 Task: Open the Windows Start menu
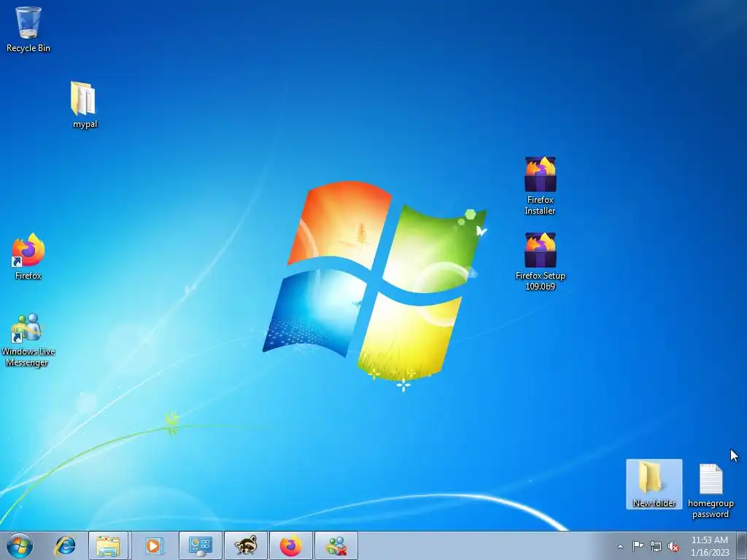coord(20,545)
